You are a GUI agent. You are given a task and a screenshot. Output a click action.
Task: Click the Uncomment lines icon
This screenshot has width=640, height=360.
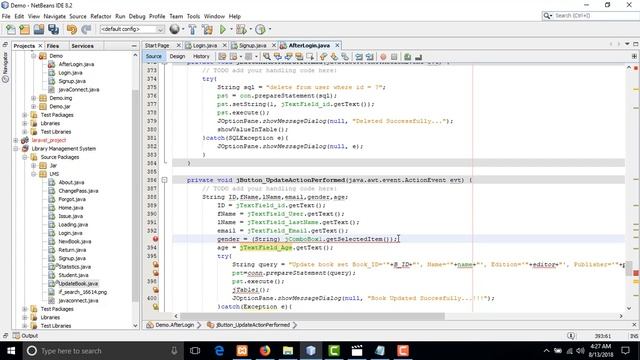coord(418,57)
